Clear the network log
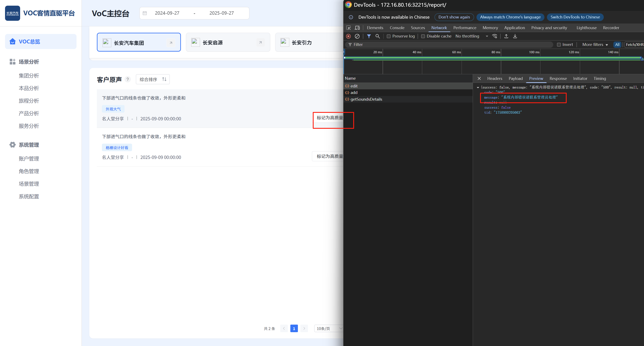The width and height of the screenshot is (644, 346). (x=357, y=36)
